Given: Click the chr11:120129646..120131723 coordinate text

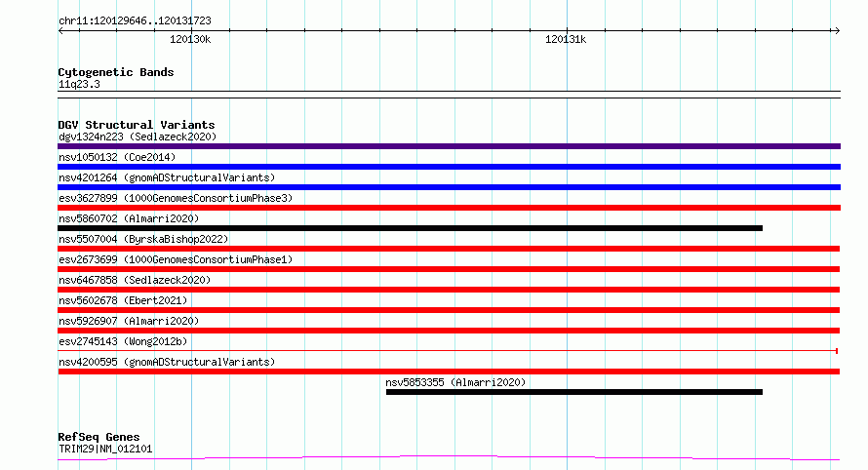Looking at the screenshot, I should pyautogui.click(x=135, y=21).
